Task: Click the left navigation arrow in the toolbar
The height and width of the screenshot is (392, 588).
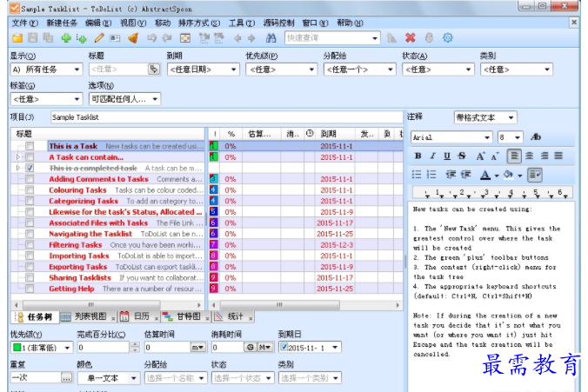Action: pyautogui.click(x=237, y=38)
